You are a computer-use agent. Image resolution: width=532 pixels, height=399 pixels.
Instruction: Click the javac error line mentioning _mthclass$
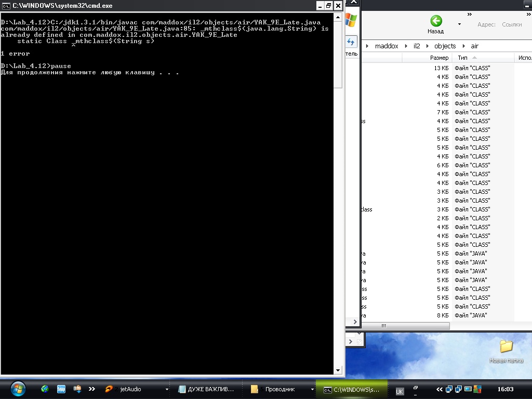[x=165, y=29]
